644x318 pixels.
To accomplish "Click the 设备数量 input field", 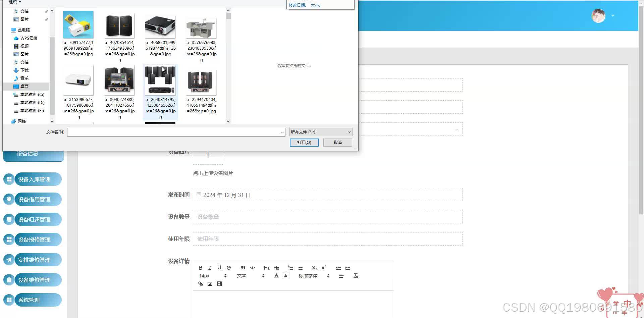I will pos(328,217).
